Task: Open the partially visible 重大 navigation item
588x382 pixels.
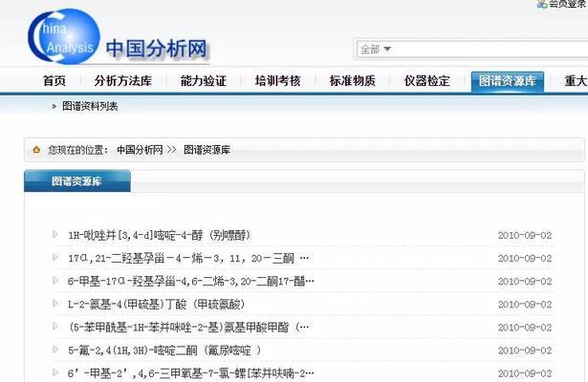Action: click(x=576, y=80)
